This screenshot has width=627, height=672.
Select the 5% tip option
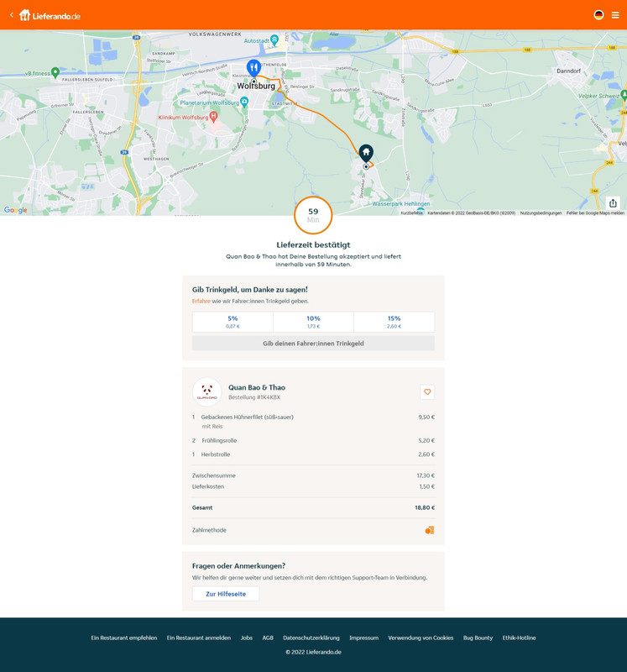pyautogui.click(x=233, y=322)
